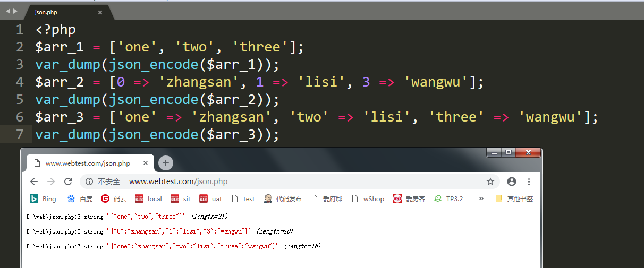Click the site info not-secure icon
644x268 pixels.
click(89, 181)
